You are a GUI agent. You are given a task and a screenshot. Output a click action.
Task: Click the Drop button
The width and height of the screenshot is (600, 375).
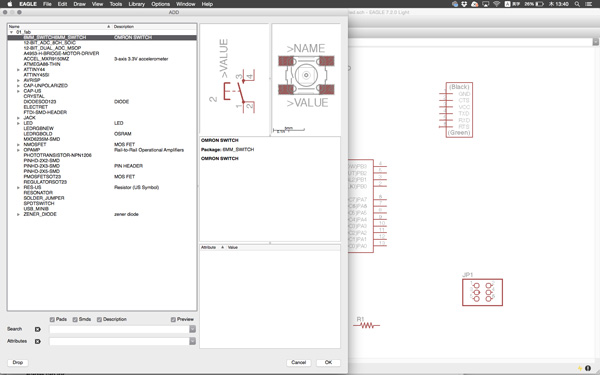tap(18, 362)
